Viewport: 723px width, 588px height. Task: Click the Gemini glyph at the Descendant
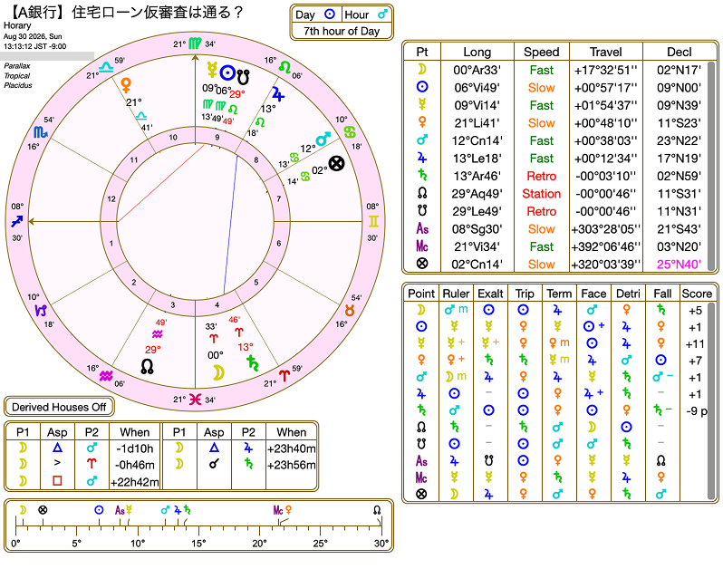(373, 222)
